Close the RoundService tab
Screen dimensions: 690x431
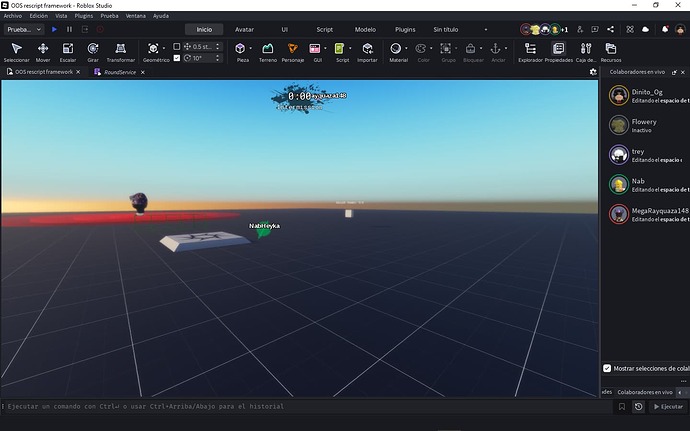143,72
